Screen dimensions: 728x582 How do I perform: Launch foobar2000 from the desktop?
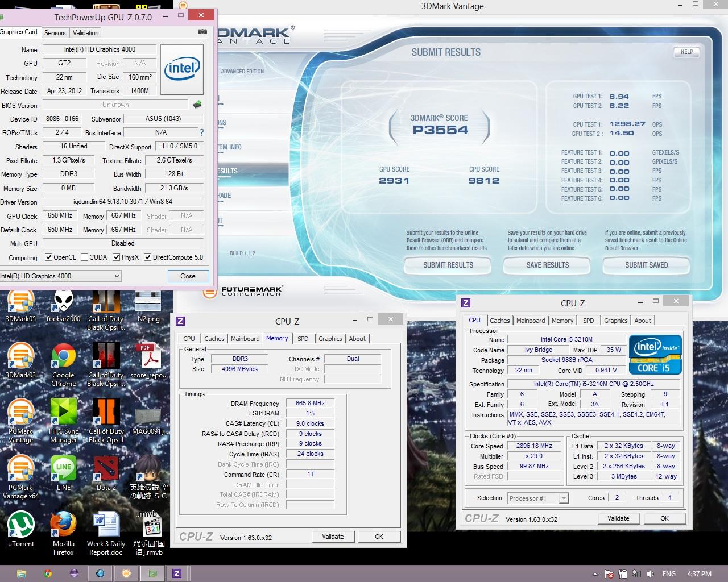tap(63, 306)
